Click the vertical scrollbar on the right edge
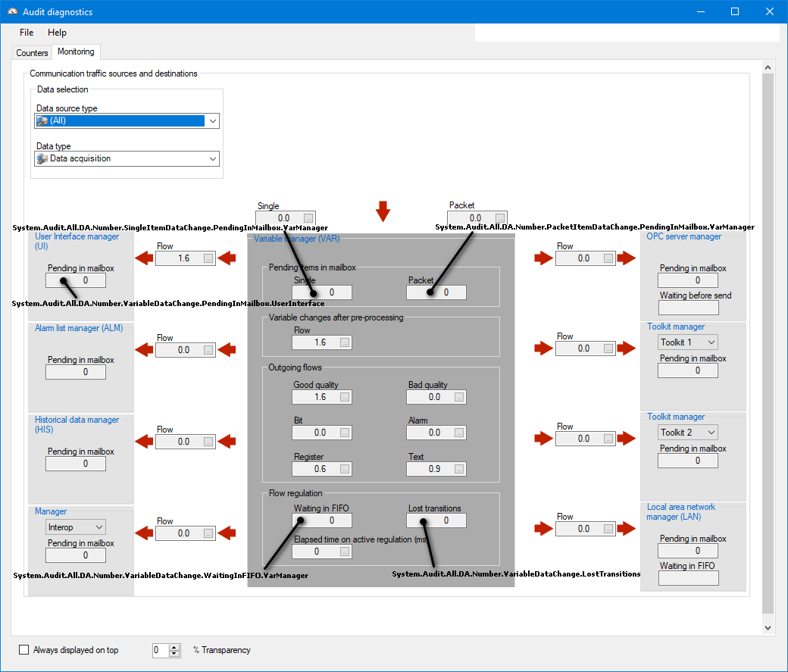788x672 pixels. tap(768, 341)
